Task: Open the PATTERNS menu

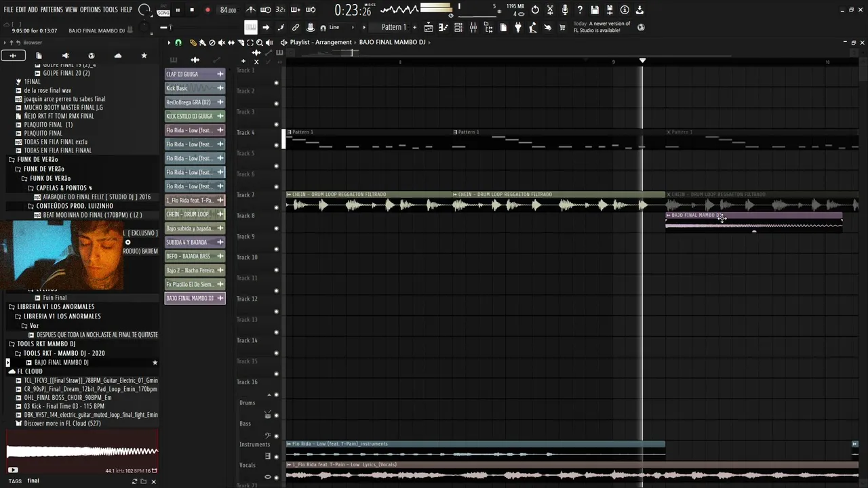Action: (x=52, y=10)
